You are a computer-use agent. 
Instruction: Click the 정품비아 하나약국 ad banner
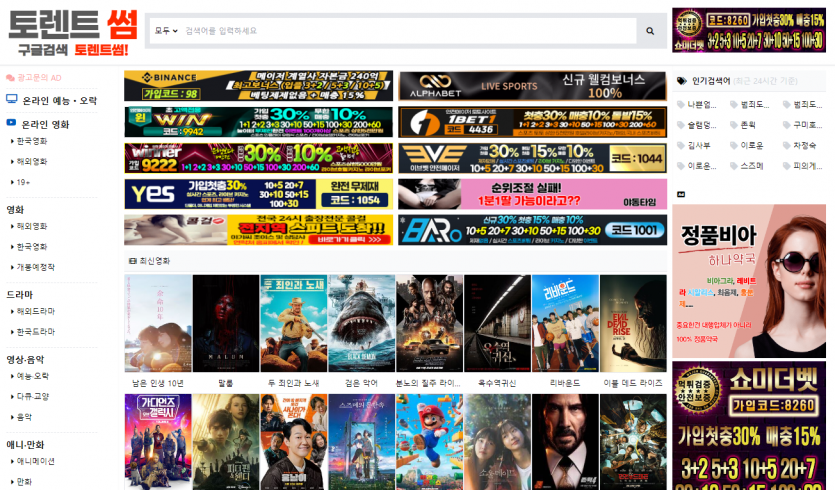pyautogui.click(x=749, y=281)
